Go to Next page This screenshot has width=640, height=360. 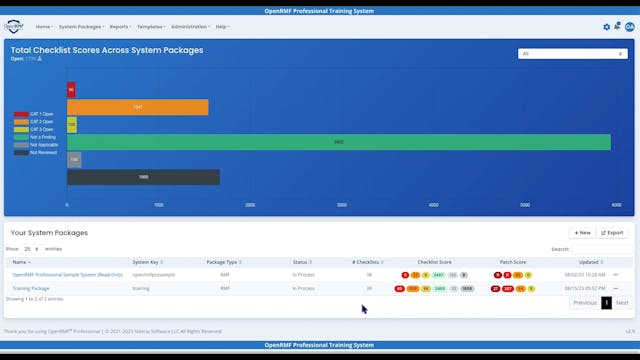(x=622, y=303)
